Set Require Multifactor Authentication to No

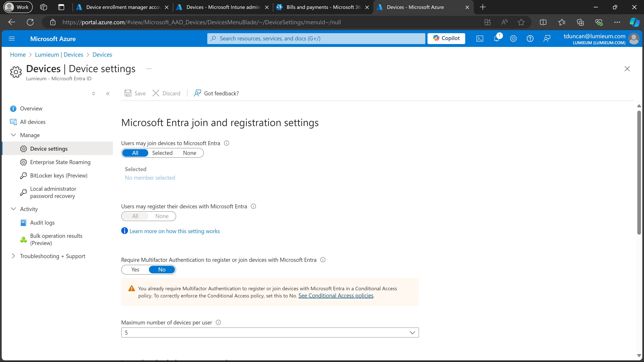click(162, 269)
